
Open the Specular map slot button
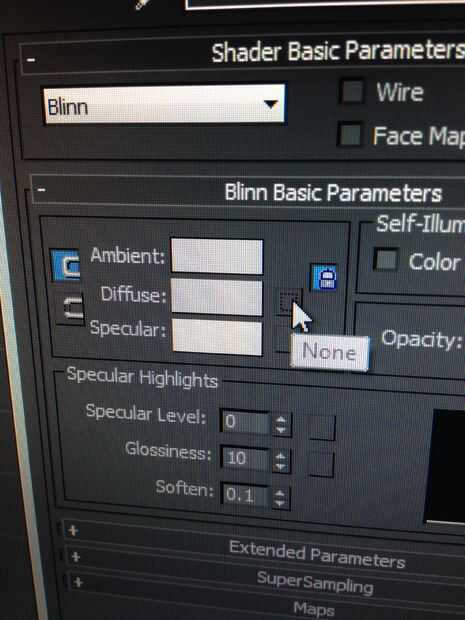[x=283, y=341]
